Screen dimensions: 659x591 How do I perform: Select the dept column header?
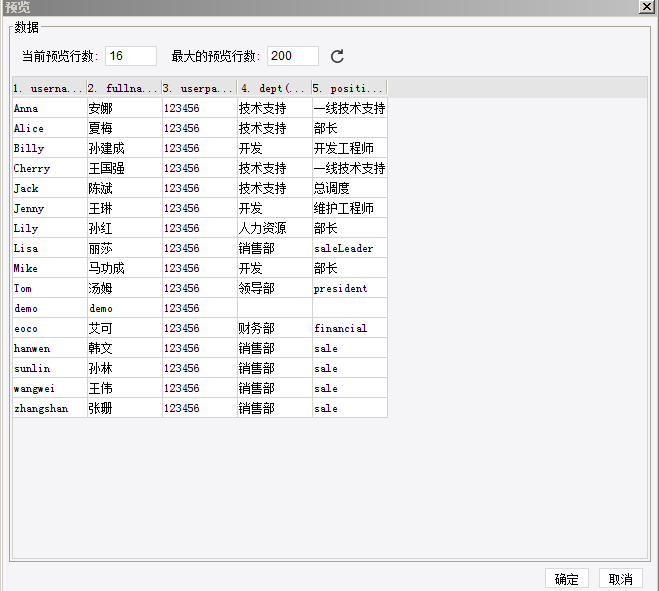[x=274, y=88]
